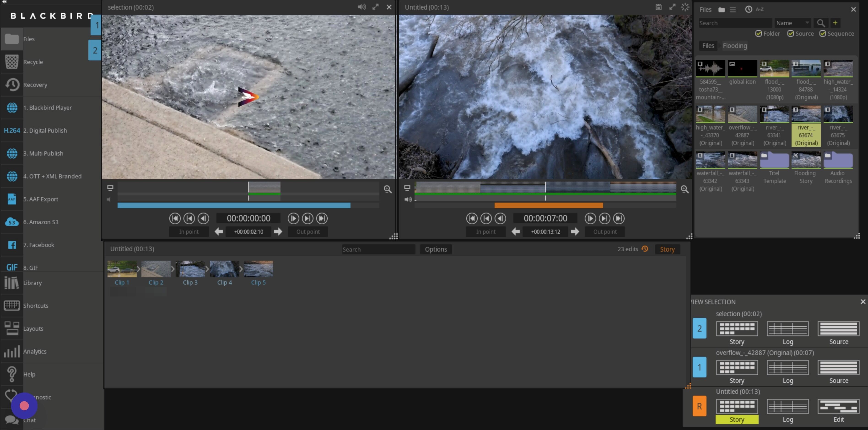Set Out point in Untitled viewer
Viewport: 868px width, 430px height.
click(x=605, y=232)
